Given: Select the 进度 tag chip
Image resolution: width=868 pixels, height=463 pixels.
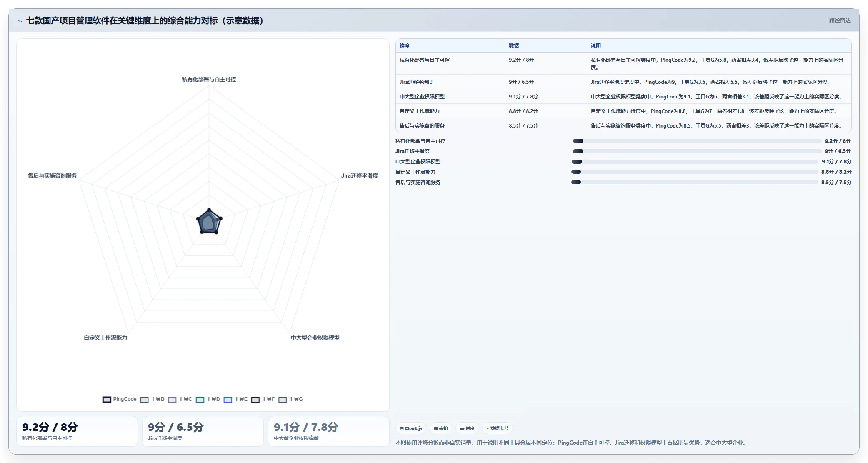Looking at the screenshot, I should pyautogui.click(x=467, y=428).
